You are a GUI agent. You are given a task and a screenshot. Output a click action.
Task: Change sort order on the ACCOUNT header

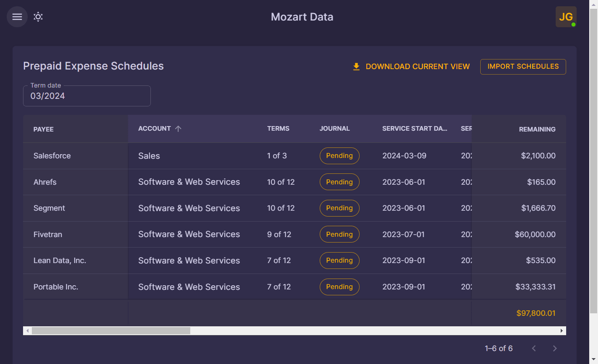(155, 129)
